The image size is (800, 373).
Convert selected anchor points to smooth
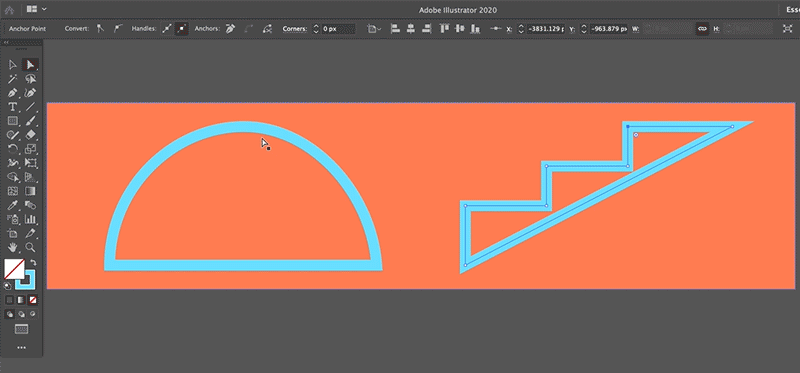[x=117, y=29]
